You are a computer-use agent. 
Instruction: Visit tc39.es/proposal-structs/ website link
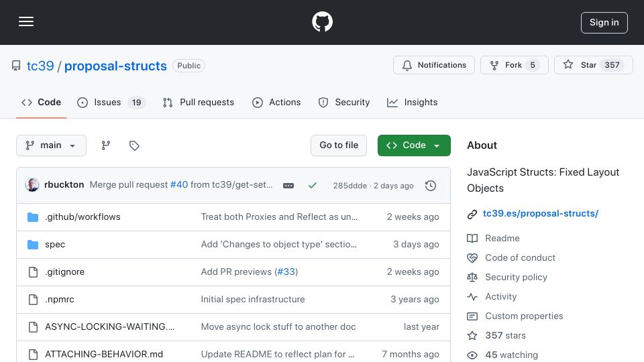541,213
